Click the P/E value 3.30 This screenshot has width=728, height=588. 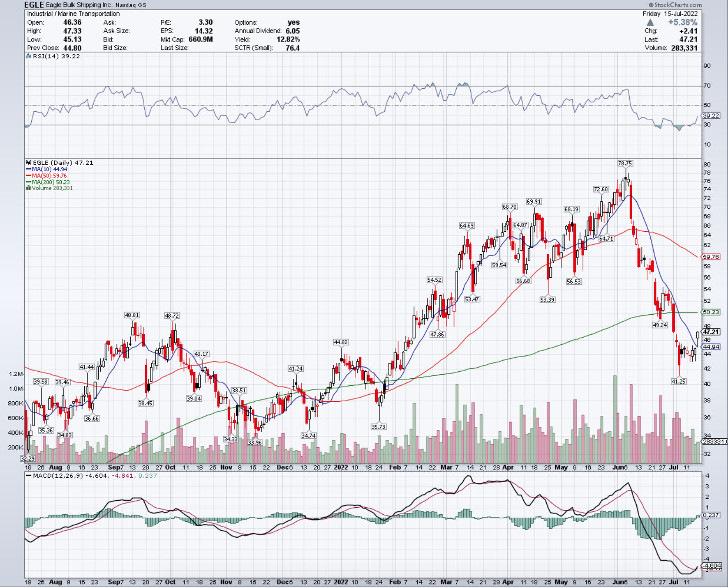pos(206,22)
